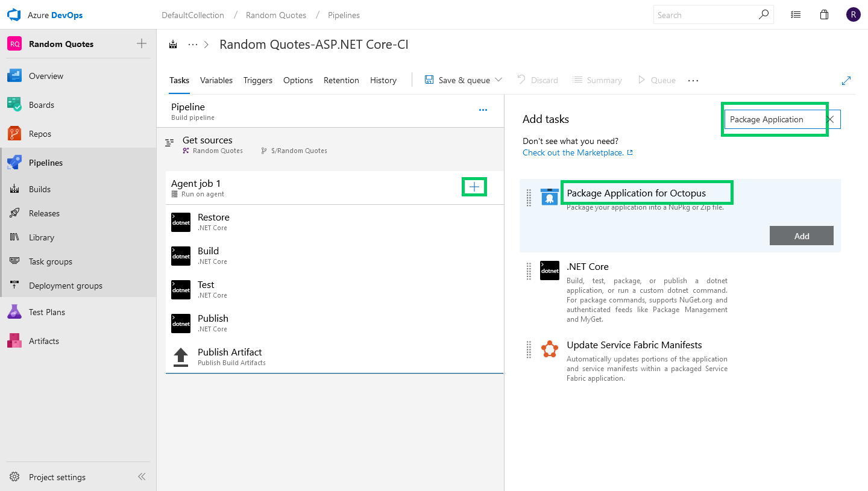Select the Builds icon in sidebar
The image size is (868, 491).
point(15,189)
